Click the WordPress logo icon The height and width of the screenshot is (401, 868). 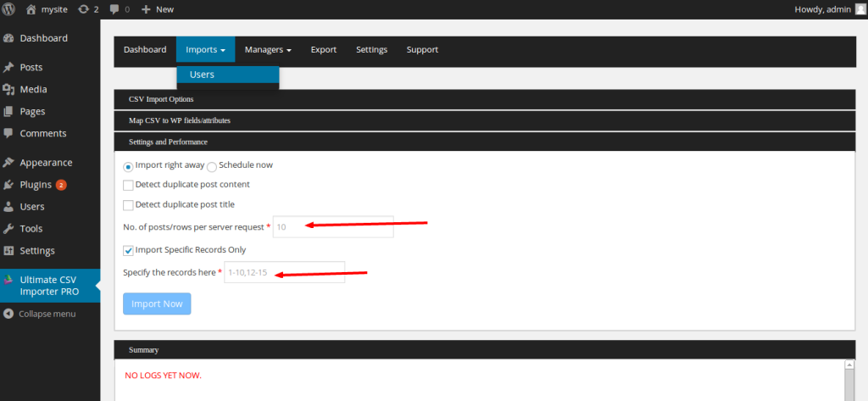8,8
